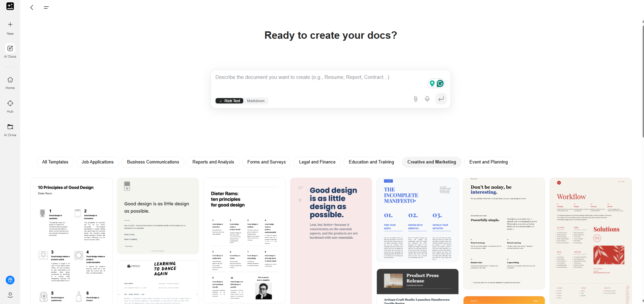Enable Rich Text mode
The width and height of the screenshot is (644, 304).
click(229, 100)
